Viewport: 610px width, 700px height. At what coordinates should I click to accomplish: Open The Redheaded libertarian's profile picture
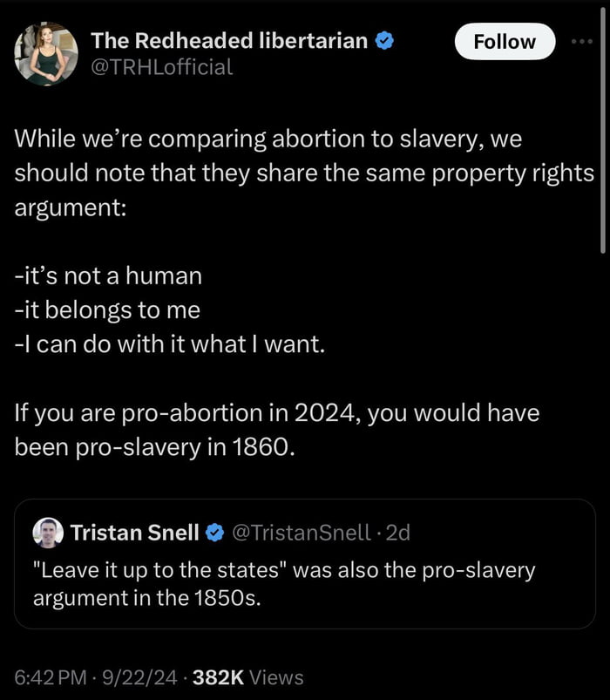click(x=46, y=53)
